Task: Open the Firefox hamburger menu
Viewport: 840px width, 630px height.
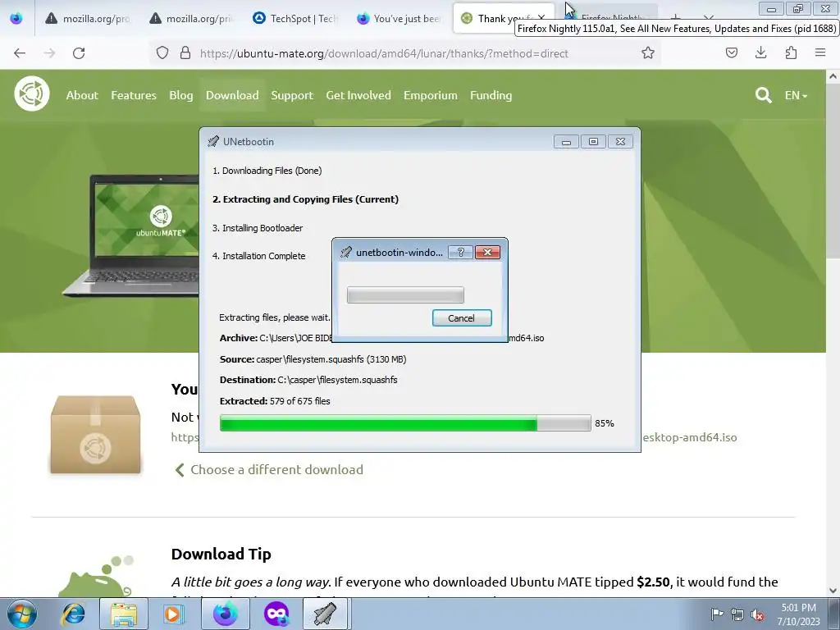Action: [820, 52]
